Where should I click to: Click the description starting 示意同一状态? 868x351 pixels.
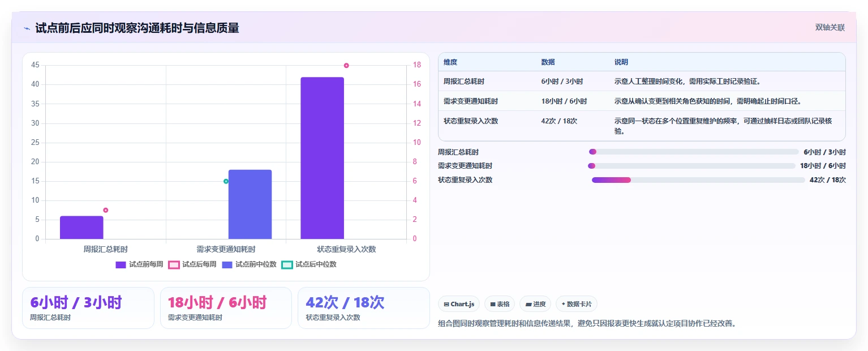(723, 126)
